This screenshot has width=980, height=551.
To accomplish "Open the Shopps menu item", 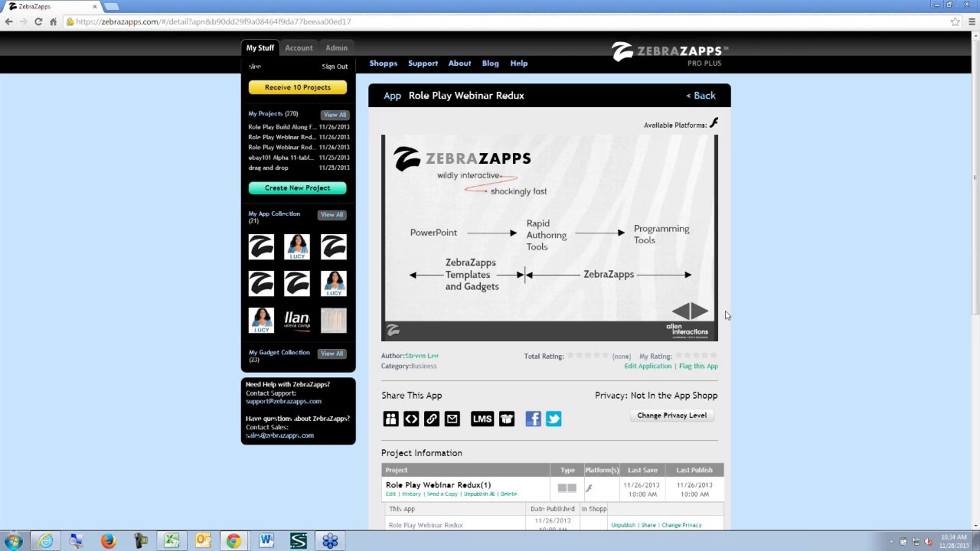I will [x=383, y=63].
